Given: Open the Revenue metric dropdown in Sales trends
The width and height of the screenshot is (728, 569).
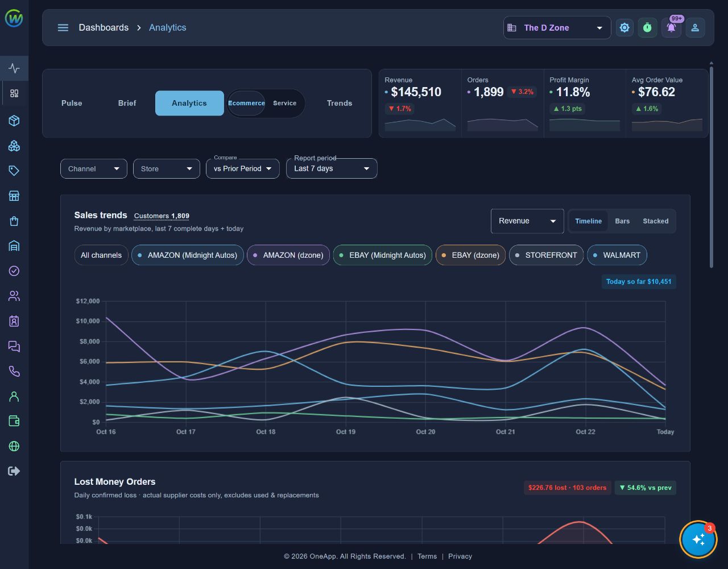Looking at the screenshot, I should (527, 221).
